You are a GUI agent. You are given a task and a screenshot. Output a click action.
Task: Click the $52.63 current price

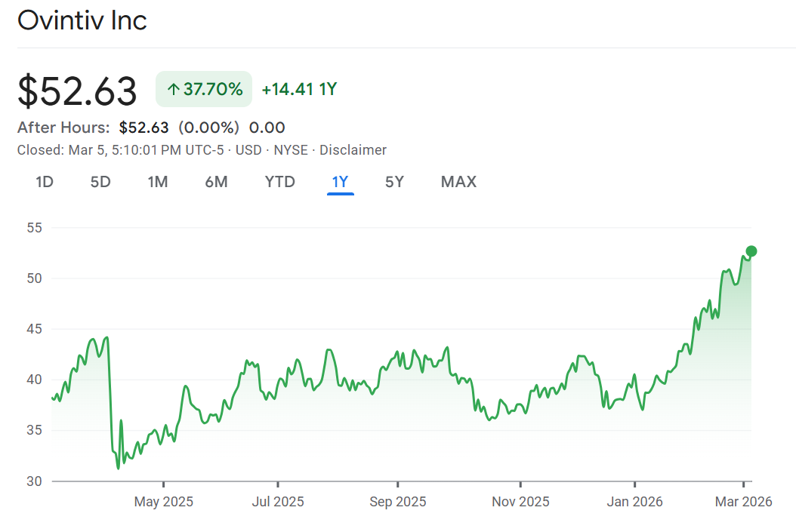point(77,91)
